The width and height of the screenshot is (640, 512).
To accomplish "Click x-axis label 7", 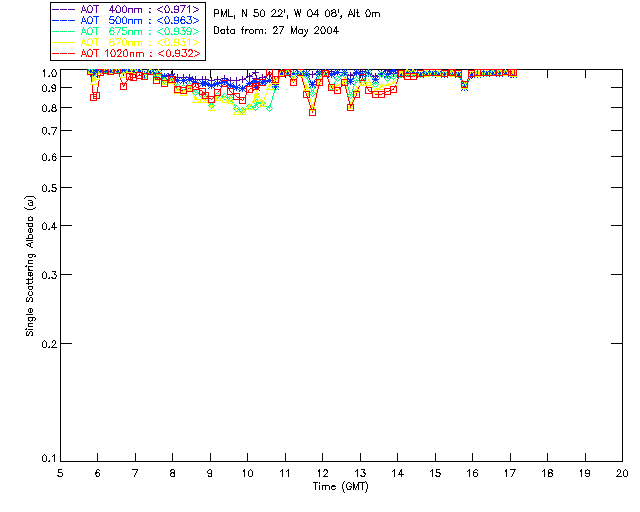I will (135, 473).
